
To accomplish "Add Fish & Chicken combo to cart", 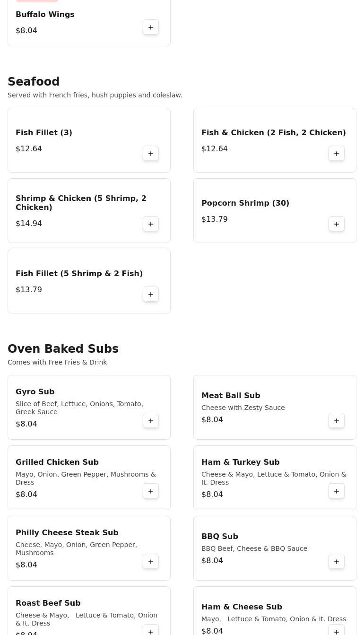I will tap(337, 154).
